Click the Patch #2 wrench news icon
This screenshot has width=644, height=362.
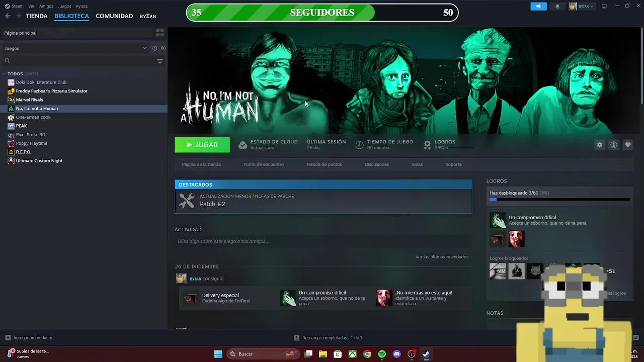click(187, 201)
